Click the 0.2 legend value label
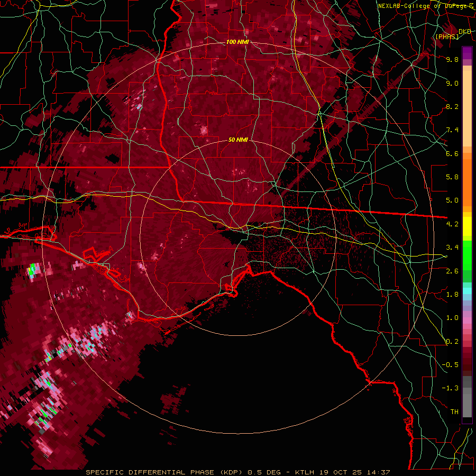 coord(452,342)
